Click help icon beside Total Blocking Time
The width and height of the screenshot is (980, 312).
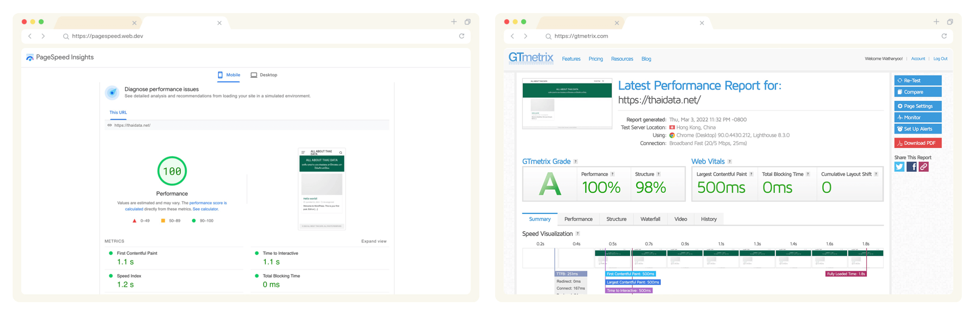[808, 174]
